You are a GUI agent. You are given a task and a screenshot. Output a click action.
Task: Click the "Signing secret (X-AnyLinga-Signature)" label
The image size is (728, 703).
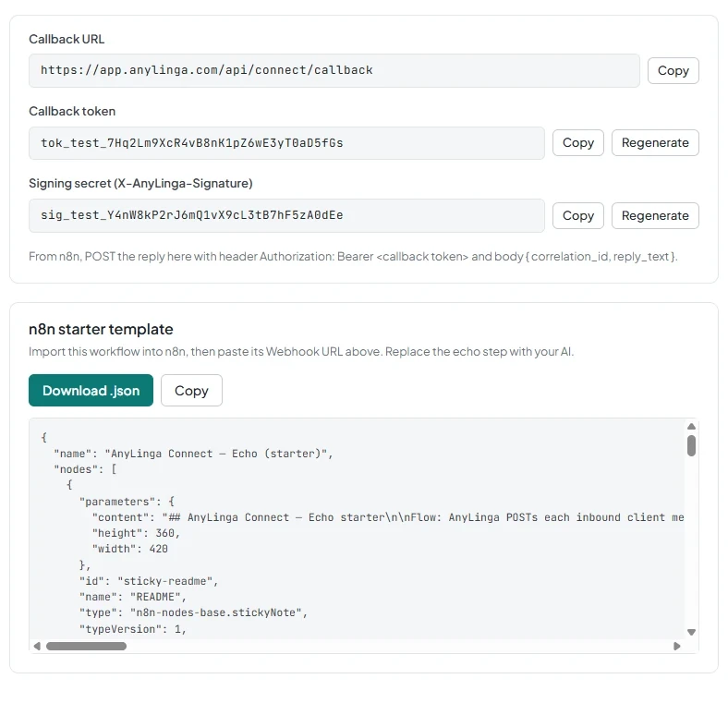tap(140, 184)
